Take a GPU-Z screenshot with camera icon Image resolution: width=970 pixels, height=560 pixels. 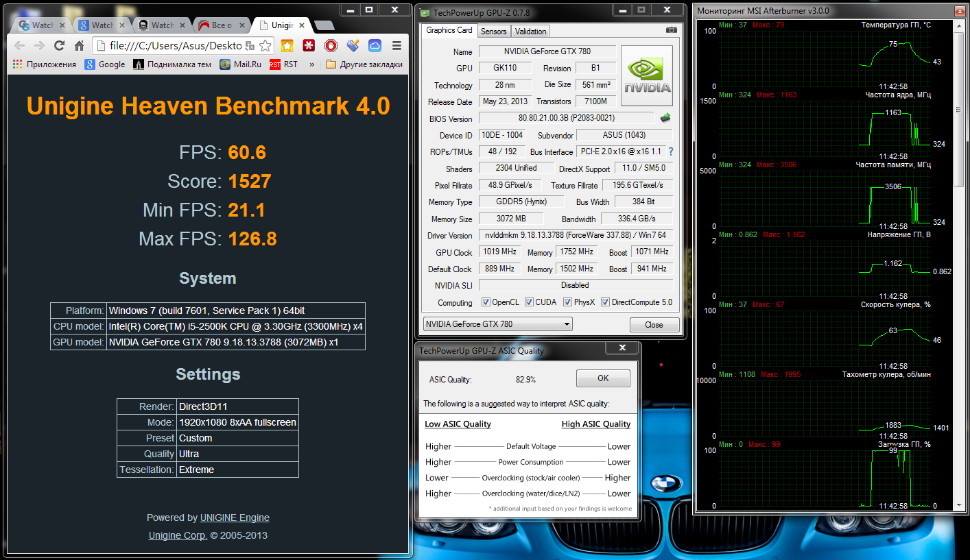coord(672,31)
